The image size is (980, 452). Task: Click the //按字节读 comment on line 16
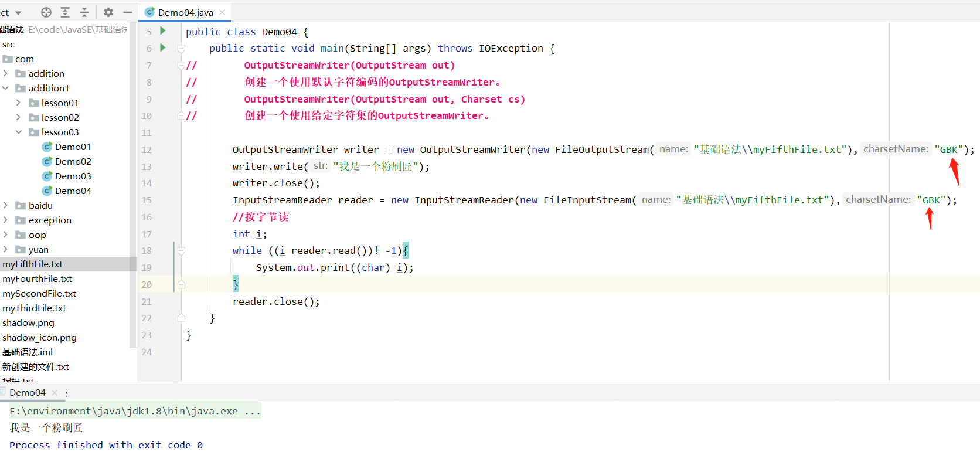click(x=261, y=217)
